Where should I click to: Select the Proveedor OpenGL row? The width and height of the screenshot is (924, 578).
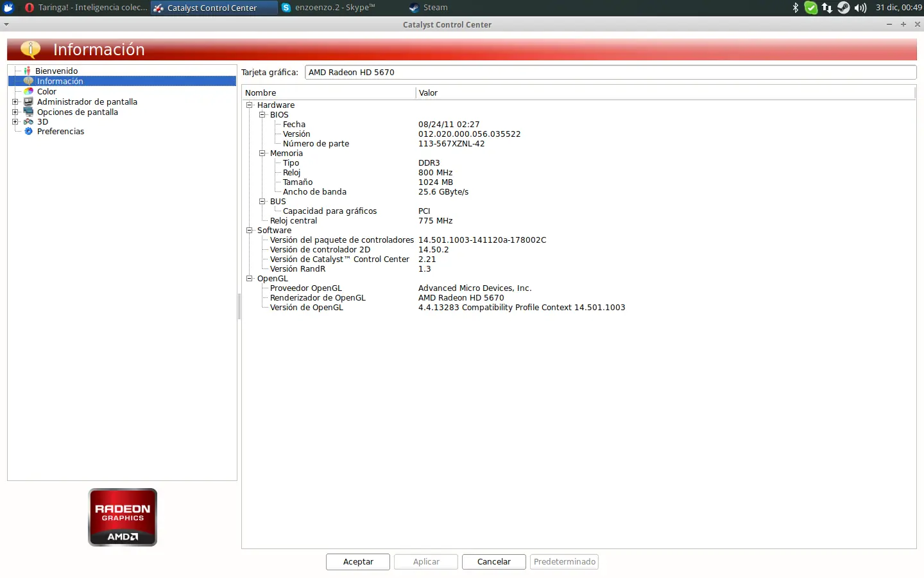click(577, 288)
